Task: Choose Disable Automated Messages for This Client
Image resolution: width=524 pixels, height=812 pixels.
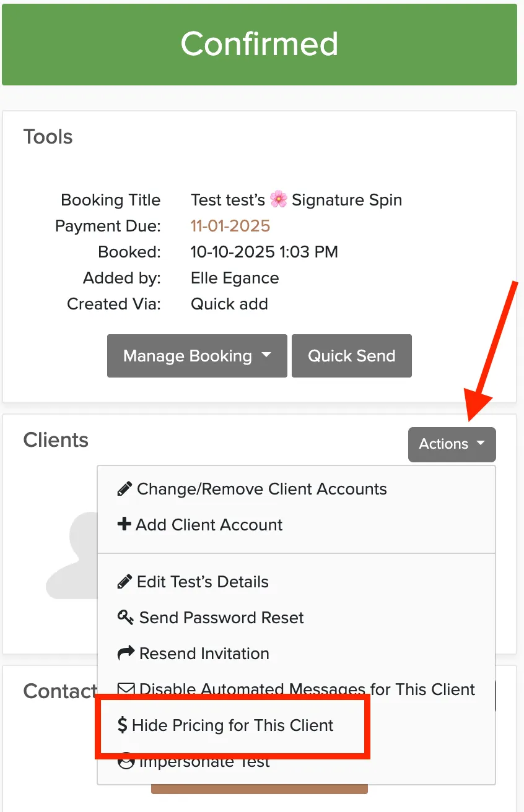Action: (296, 689)
